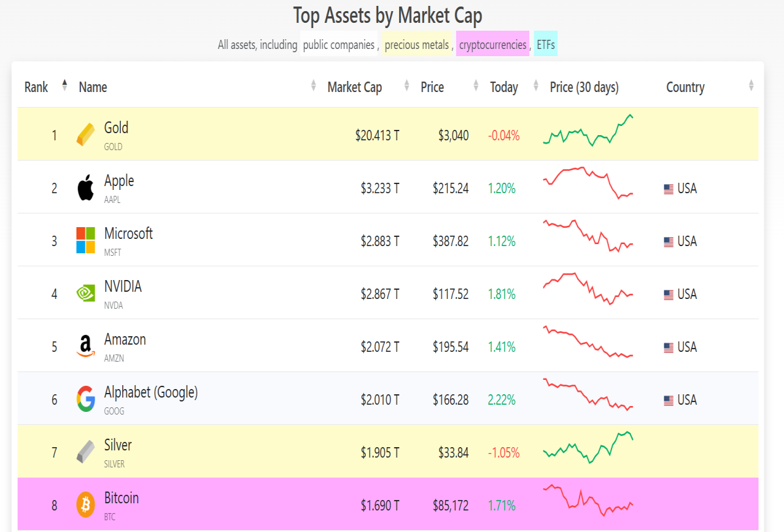Sort by Country column arrows
784x532 pixels.
751,85
